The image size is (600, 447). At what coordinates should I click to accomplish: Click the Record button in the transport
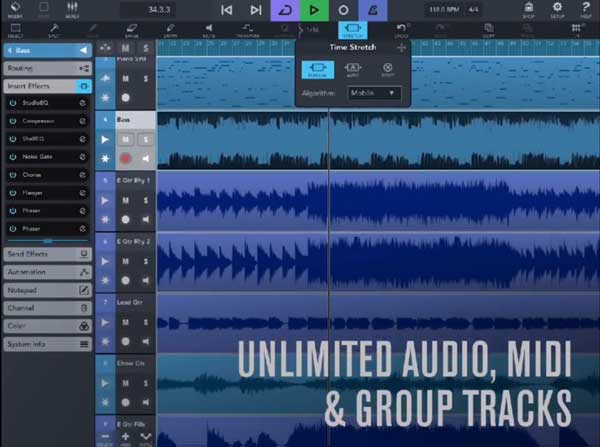pos(343,11)
